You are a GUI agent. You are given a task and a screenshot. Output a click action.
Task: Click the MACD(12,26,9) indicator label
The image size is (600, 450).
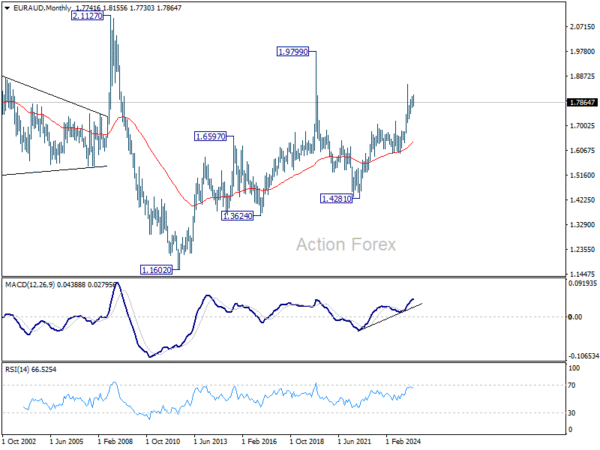(30, 285)
